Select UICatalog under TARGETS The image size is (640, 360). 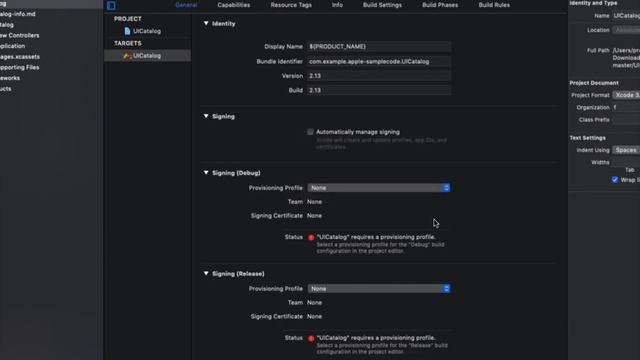[147, 56]
